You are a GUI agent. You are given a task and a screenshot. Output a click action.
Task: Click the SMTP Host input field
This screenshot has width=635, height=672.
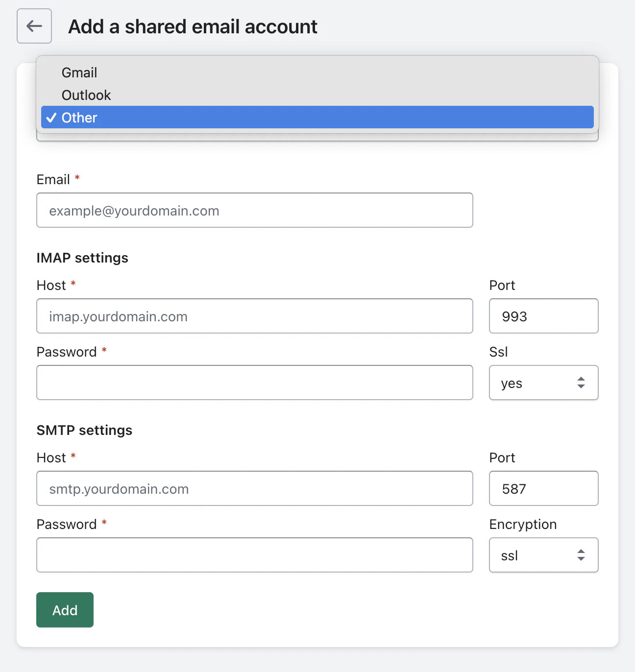tap(255, 488)
